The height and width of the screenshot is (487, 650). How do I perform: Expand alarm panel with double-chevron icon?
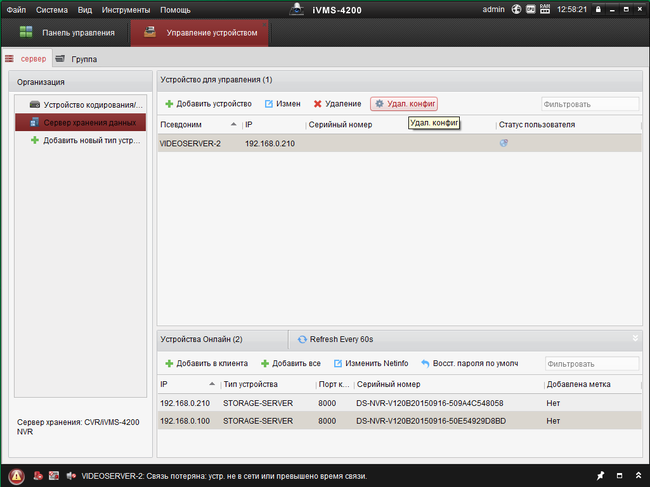click(x=638, y=476)
